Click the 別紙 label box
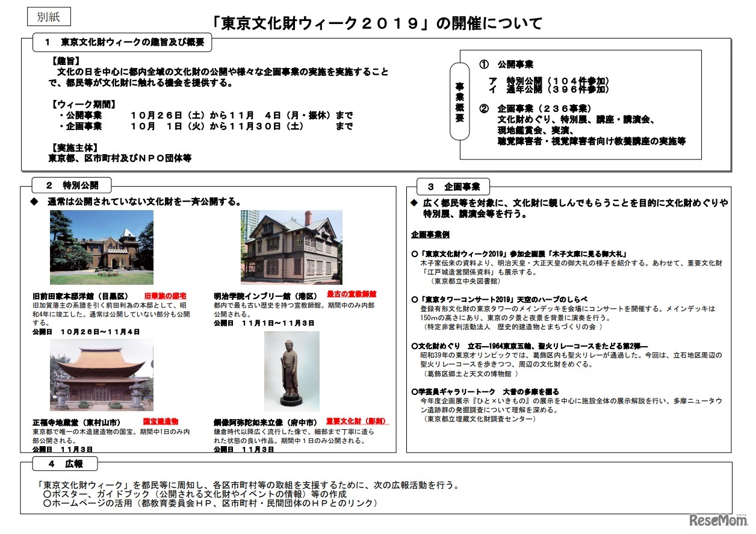Image resolution: width=756 pixels, height=534 pixels. (51, 16)
